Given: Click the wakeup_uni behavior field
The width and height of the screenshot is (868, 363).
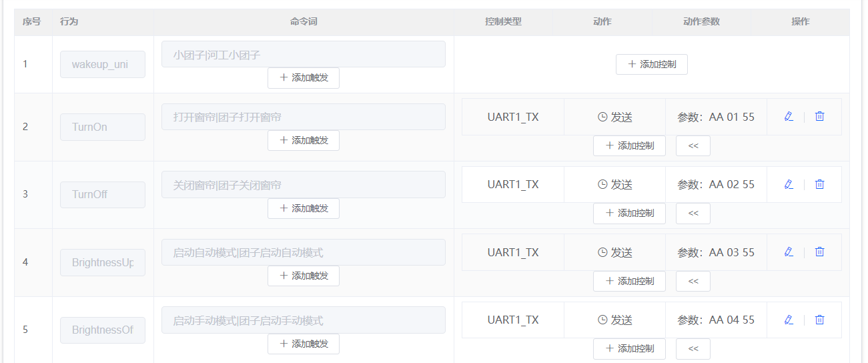Looking at the screenshot, I should point(103,64).
